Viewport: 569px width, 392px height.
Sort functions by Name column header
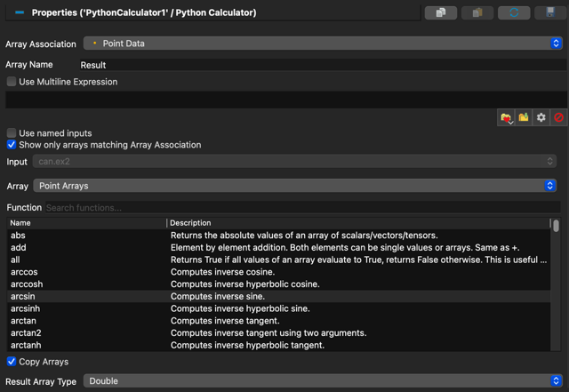(86, 223)
